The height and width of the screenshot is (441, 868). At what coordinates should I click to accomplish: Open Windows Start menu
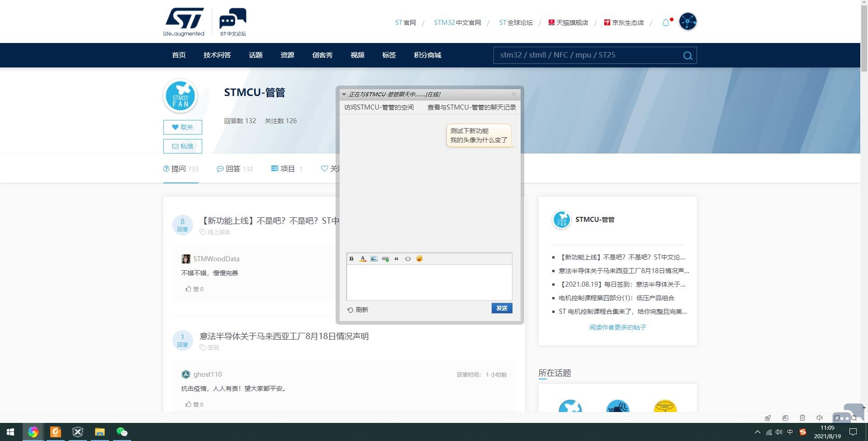[10, 432]
